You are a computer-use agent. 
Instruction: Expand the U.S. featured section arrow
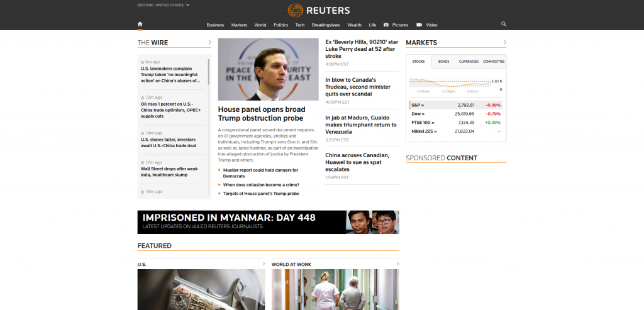click(264, 263)
